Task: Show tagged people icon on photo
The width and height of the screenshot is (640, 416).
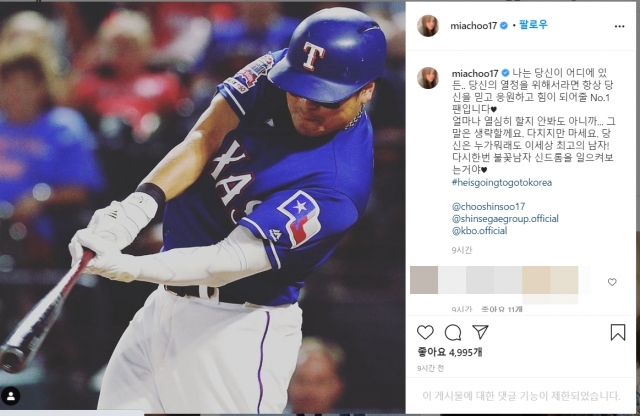Action: 11,396
